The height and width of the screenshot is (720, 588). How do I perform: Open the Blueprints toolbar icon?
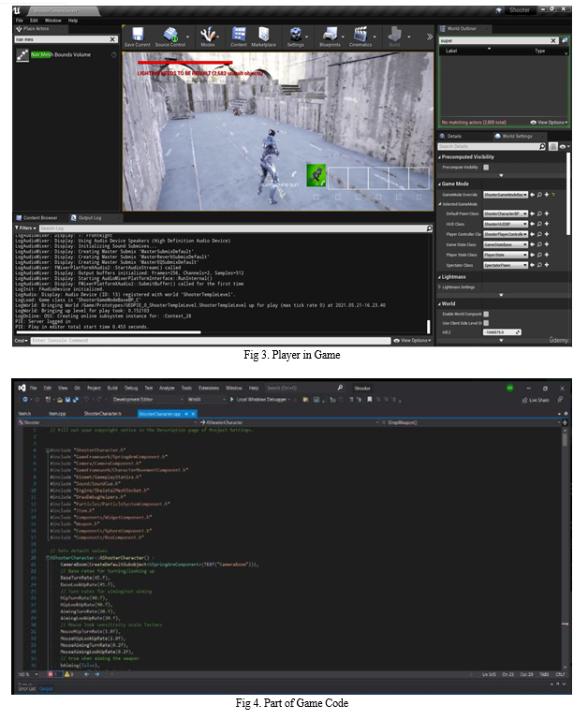tap(330, 37)
